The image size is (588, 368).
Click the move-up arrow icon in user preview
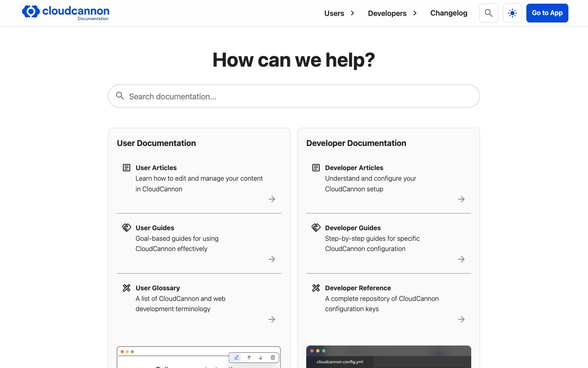click(249, 357)
